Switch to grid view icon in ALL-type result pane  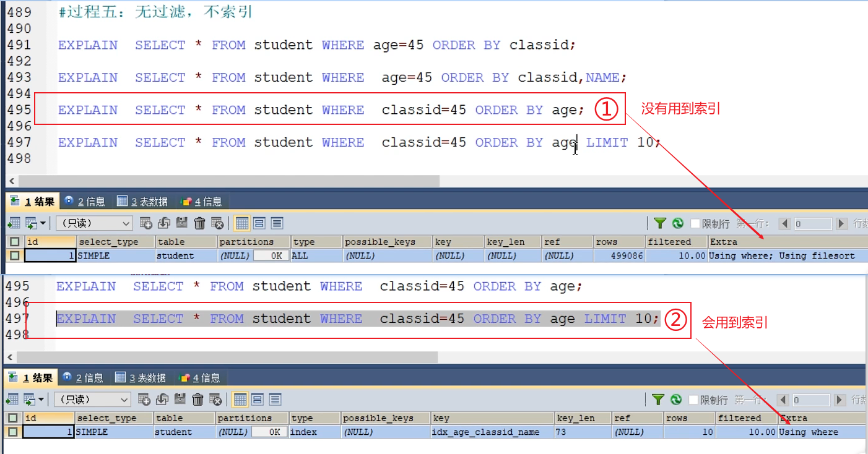(x=242, y=223)
